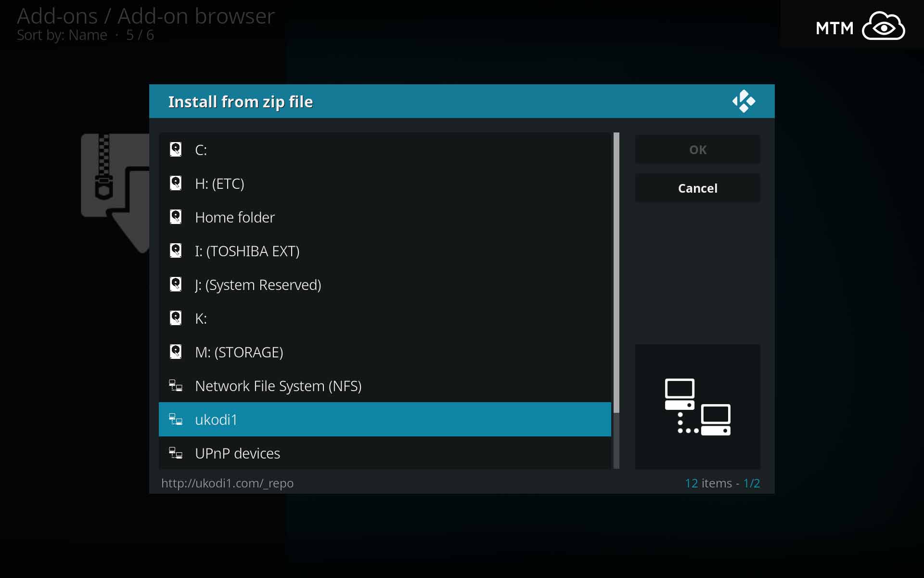Viewport: 924px width, 578px height.
Task: Open the K: drive entry
Action: [x=385, y=318]
